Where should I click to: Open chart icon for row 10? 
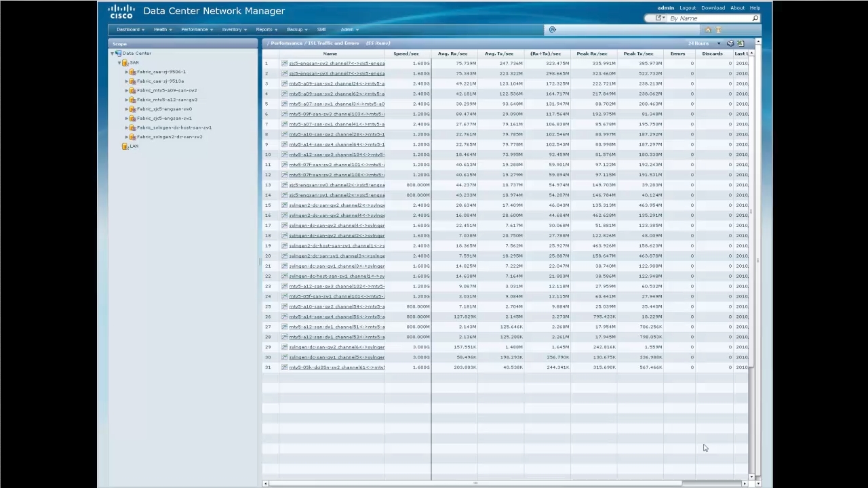[285, 155]
